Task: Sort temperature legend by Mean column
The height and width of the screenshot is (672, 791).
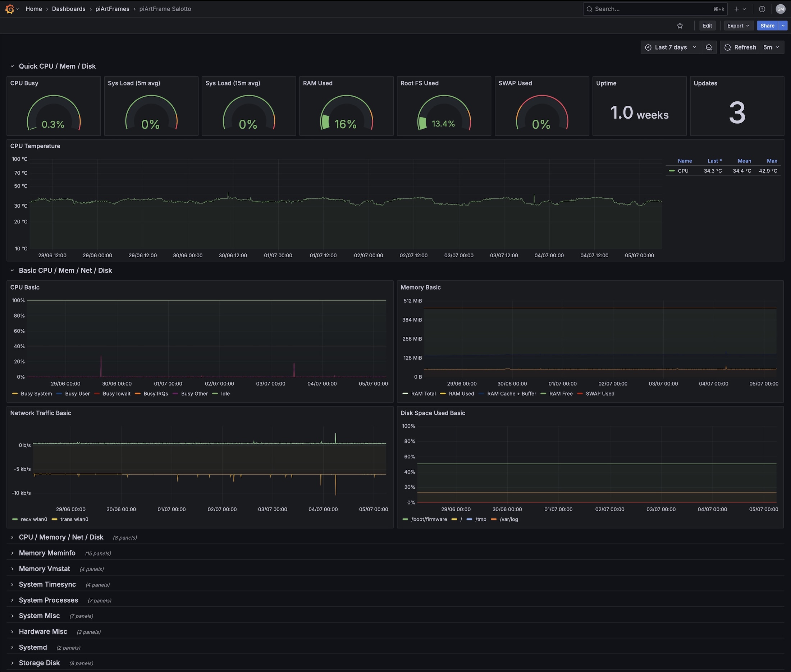Action: 744,161
